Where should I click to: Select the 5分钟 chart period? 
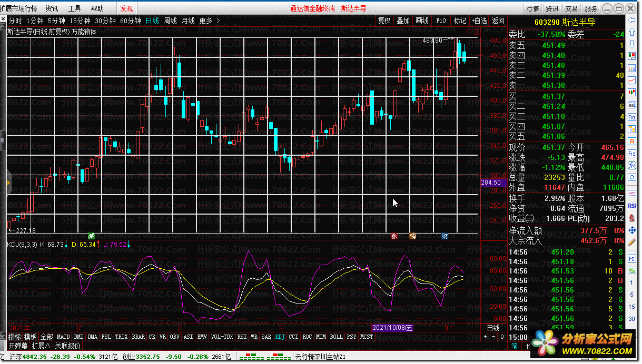56,21
